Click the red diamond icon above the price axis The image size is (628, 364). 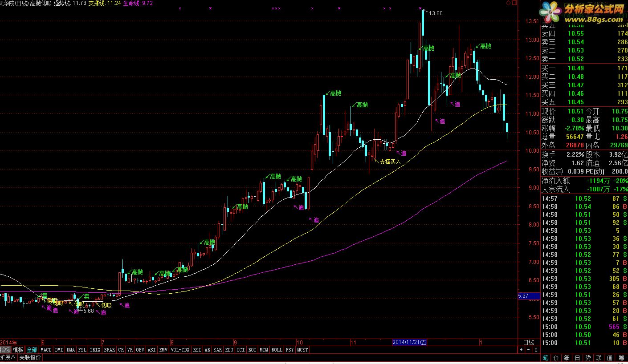coord(509,3)
